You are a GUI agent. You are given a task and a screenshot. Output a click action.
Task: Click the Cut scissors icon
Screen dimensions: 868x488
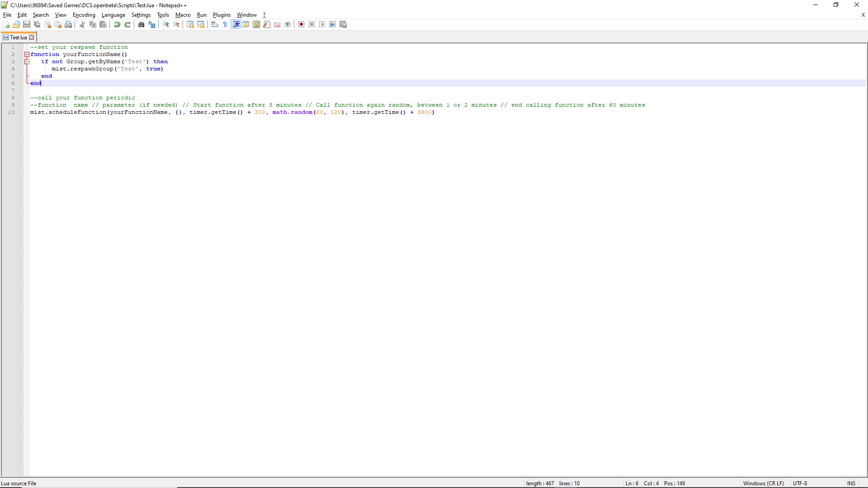(82, 24)
